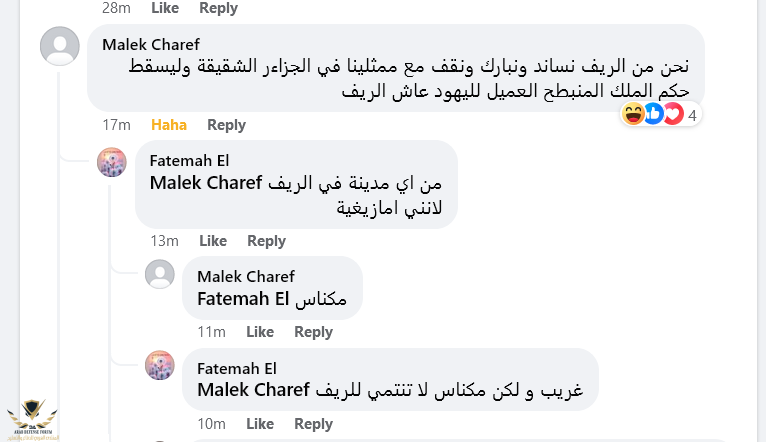Toggle the orange Haha reaction on top comment
Screen dimensions: 766x442
[169, 125]
